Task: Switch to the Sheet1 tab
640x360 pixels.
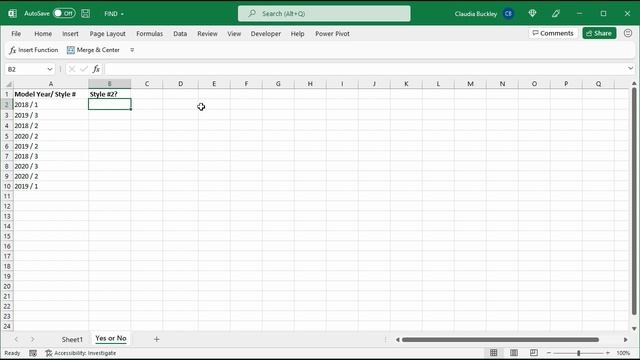Action: coord(72,339)
